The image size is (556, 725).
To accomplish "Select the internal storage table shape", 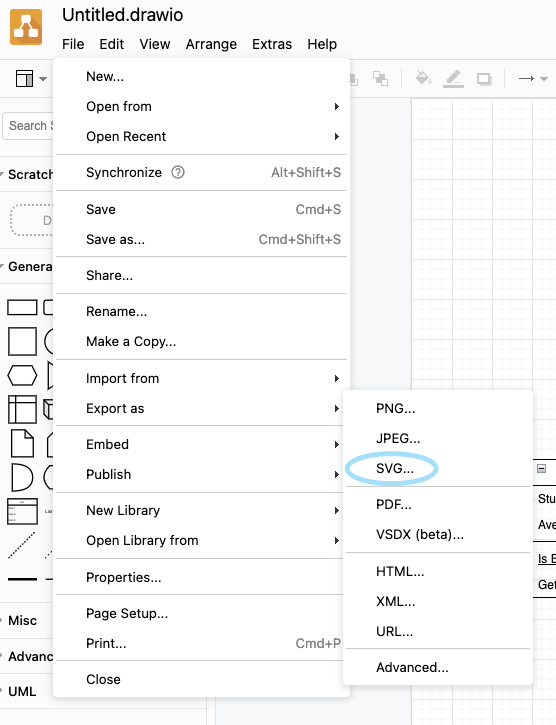I will 22,409.
